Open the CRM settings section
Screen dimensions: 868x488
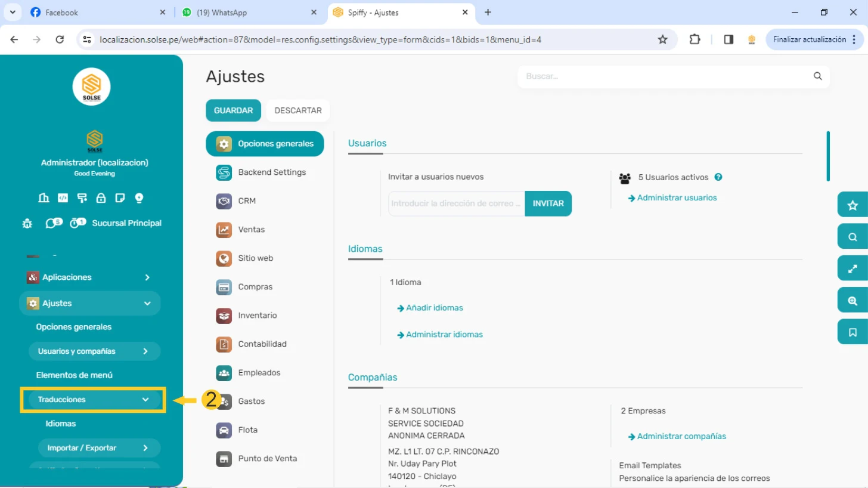pos(247,201)
